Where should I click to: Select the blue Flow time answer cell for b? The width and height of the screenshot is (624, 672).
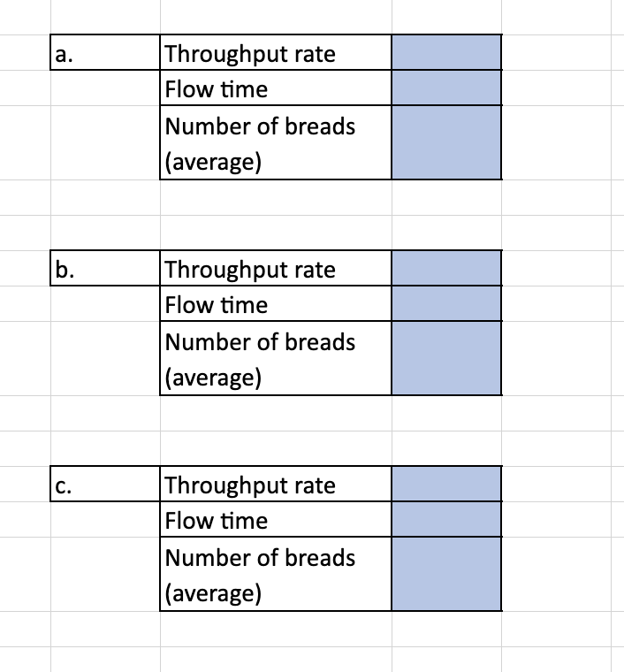(446, 303)
